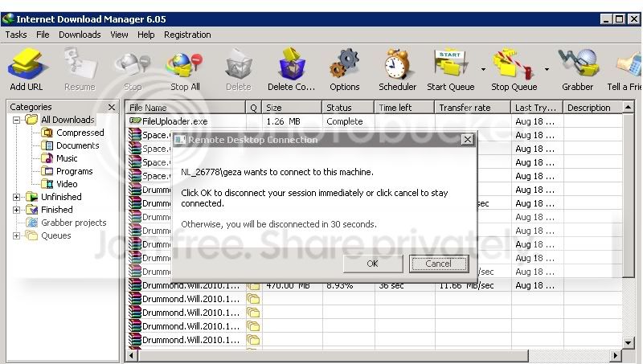Viewport: 643px width, 364px height.
Task: Click horizontal scrollbar right arrow
Action: [x=616, y=355]
